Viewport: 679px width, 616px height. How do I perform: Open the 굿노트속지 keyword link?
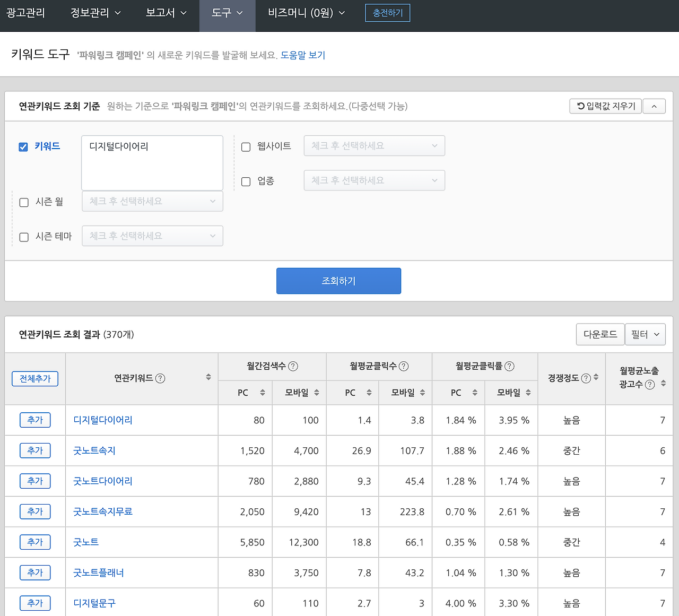94,450
